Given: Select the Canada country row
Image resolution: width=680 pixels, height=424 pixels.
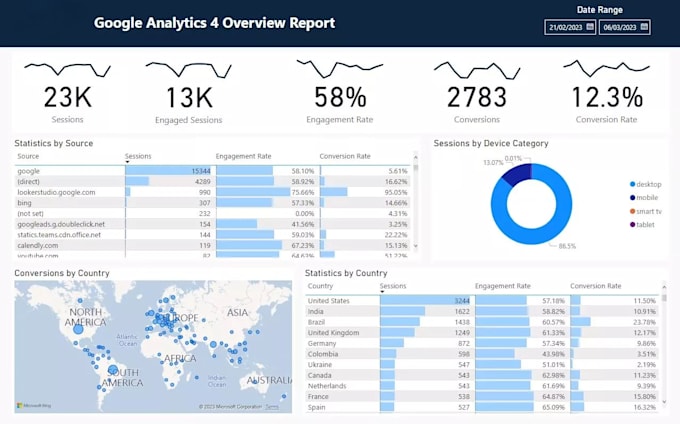Looking at the screenshot, I should (482, 375).
